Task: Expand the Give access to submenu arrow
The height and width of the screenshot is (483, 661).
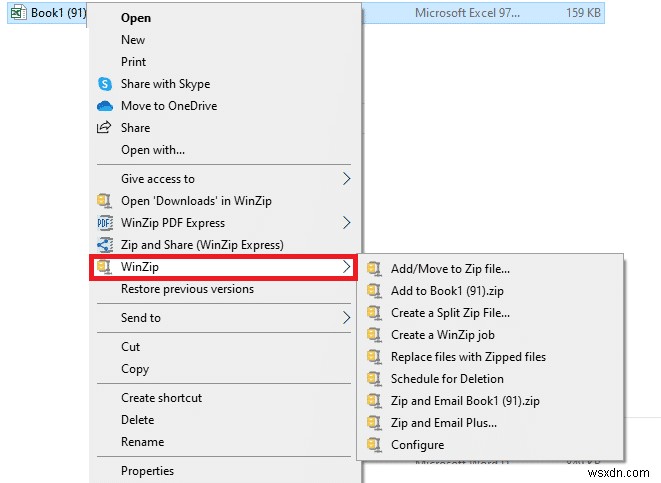Action: 347,179
